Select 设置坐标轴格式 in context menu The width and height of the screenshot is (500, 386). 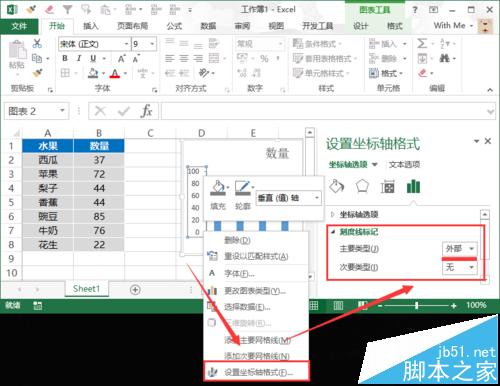[x=256, y=372]
